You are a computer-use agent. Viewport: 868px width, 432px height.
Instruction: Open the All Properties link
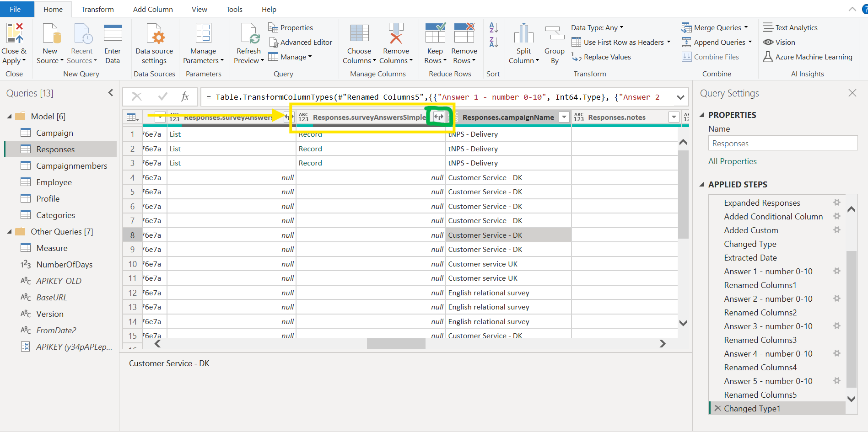pyautogui.click(x=732, y=161)
